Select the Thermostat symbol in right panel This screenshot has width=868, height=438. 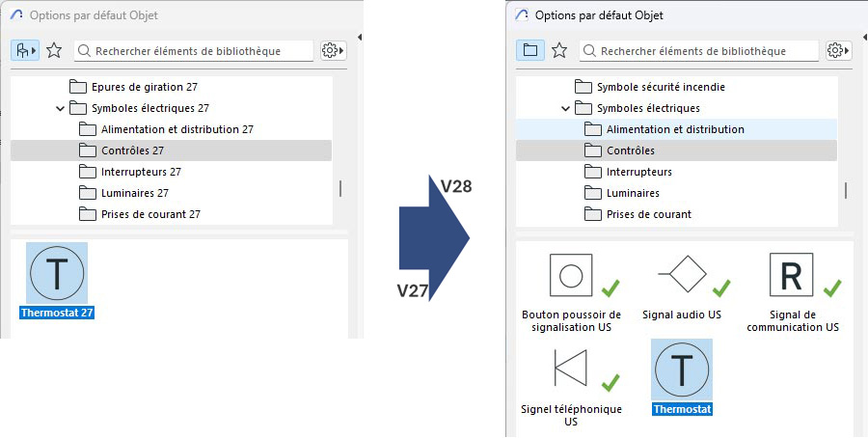682,370
